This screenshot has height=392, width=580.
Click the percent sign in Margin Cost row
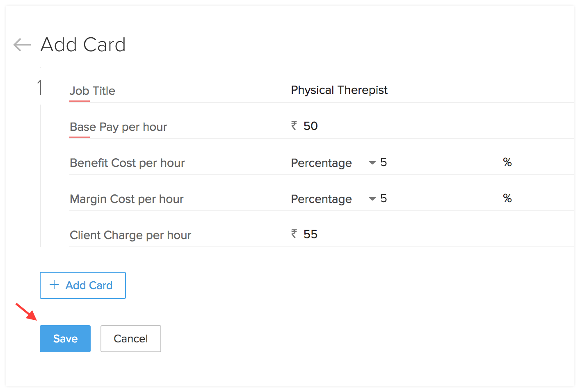tap(507, 198)
